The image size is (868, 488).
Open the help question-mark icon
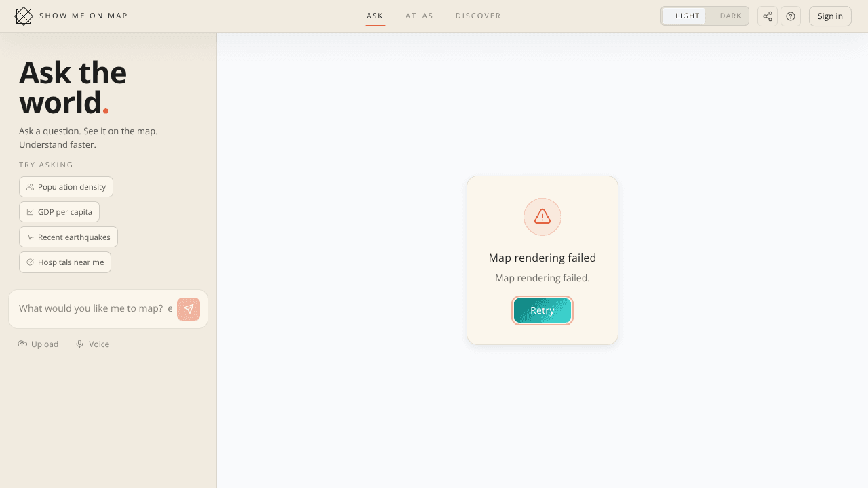(791, 16)
